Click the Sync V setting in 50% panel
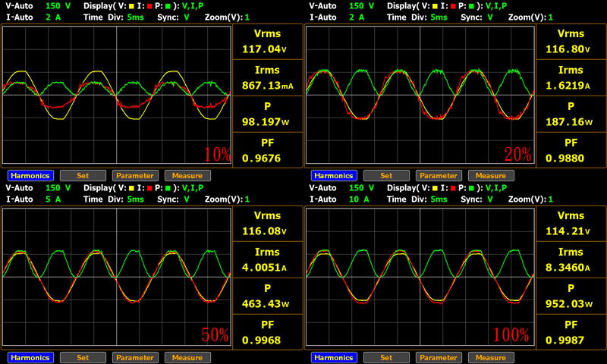The height and width of the screenshot is (364, 607). point(187,199)
